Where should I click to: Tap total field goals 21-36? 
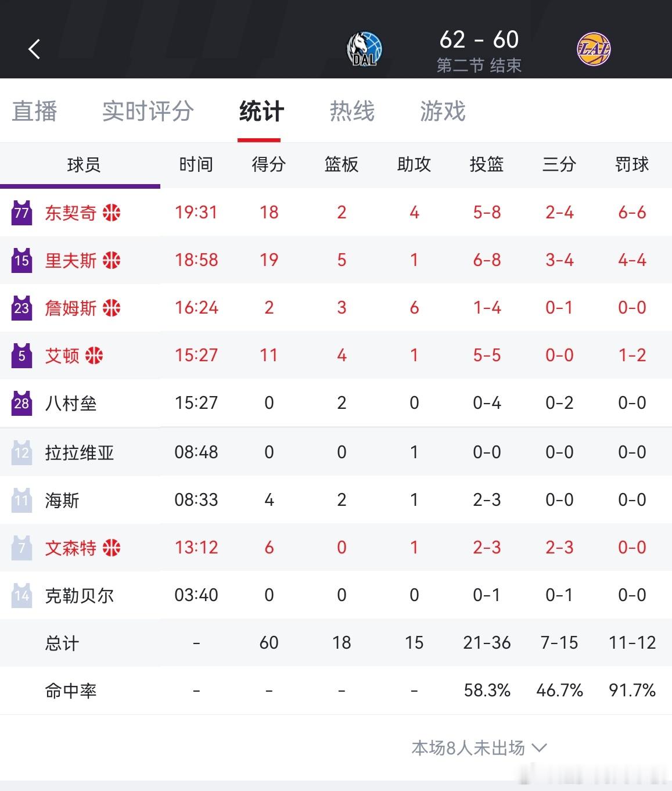[x=487, y=643]
